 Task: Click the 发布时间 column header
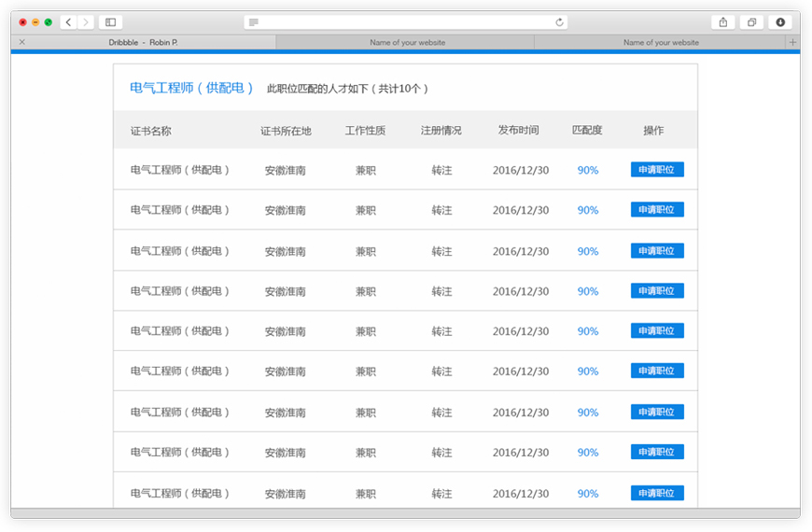click(x=518, y=131)
